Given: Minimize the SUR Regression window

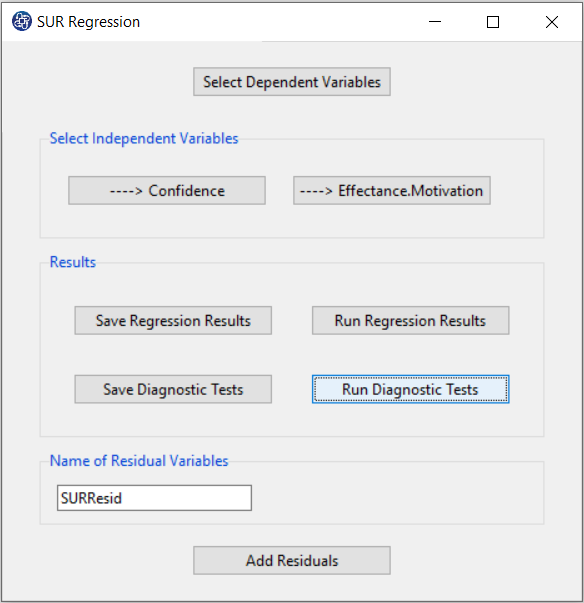Looking at the screenshot, I should [x=435, y=22].
